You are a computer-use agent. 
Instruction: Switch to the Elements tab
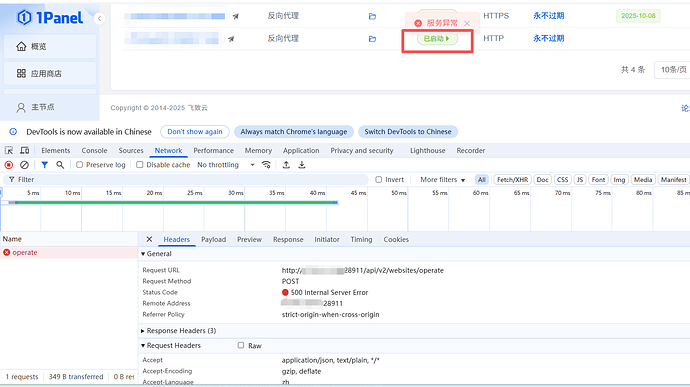(x=55, y=151)
